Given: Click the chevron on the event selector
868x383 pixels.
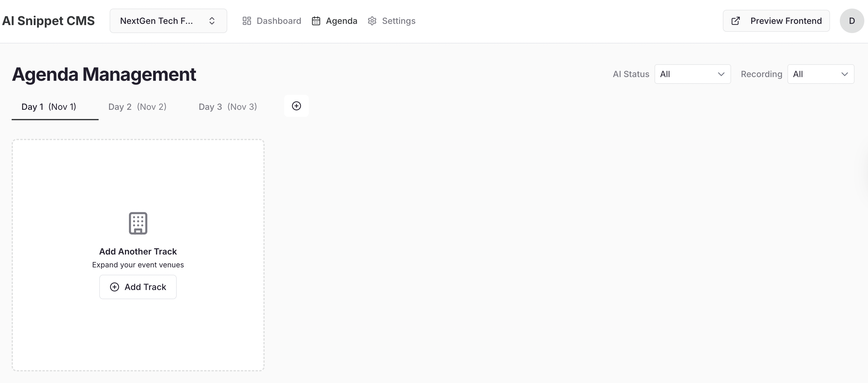Looking at the screenshot, I should pos(212,20).
